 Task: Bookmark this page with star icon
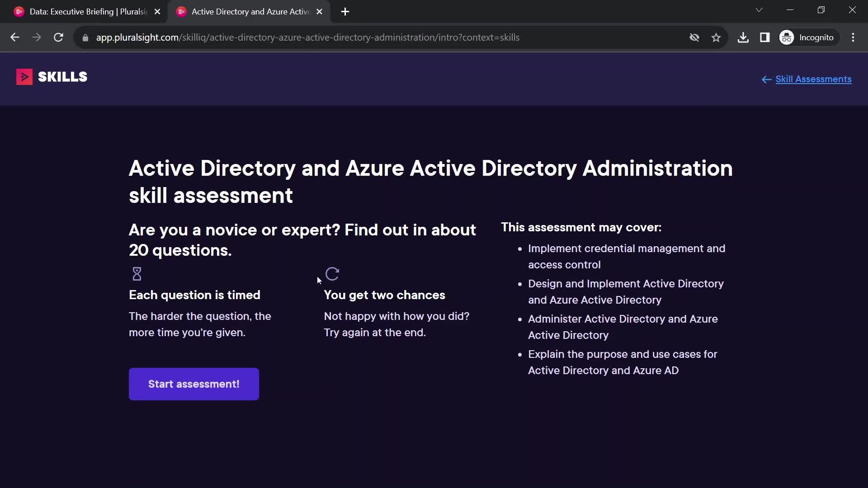point(716,38)
